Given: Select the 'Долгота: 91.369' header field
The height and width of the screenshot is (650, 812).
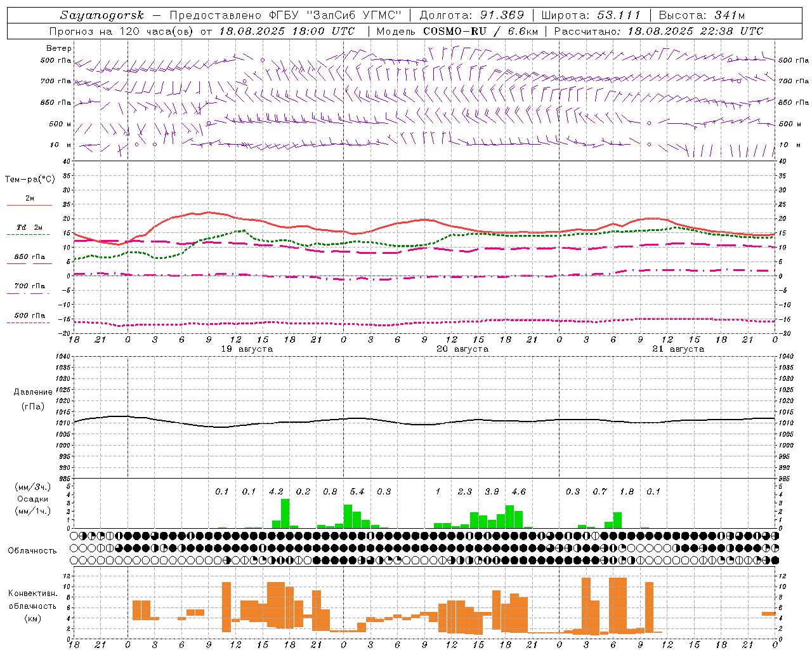Looking at the screenshot, I should pos(472,15).
